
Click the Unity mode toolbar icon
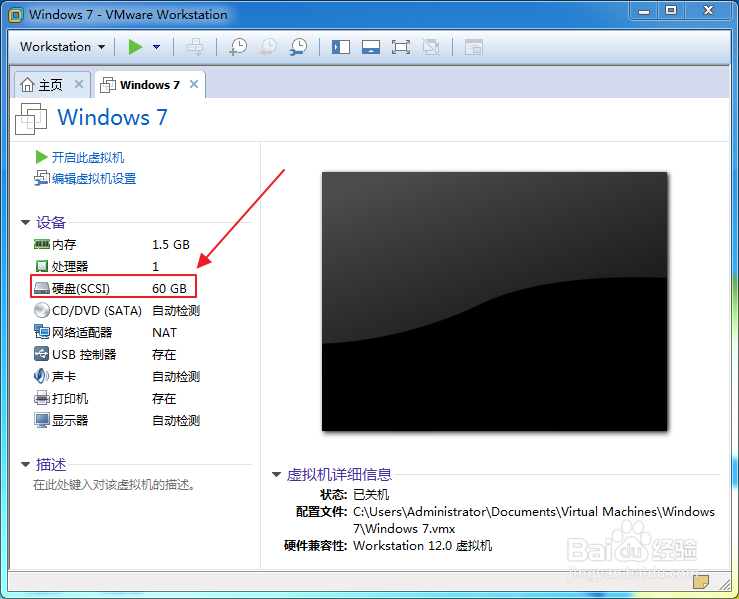pos(431,47)
